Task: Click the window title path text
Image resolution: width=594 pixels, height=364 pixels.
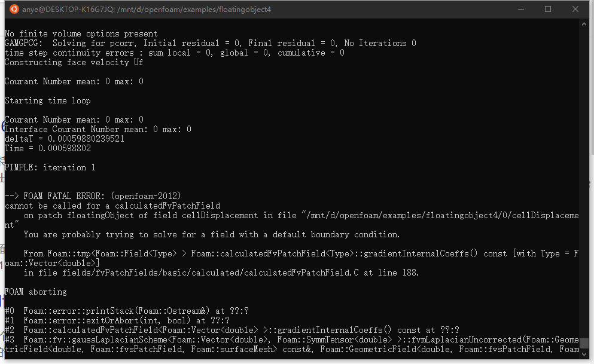Action: 147,10
